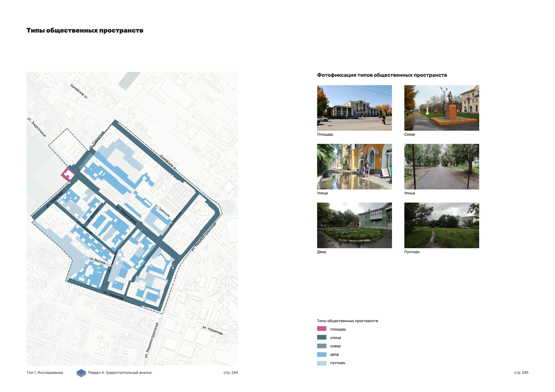Open the Сквер statue photo thumbnail
The height and width of the screenshot is (392, 555).
(x=441, y=108)
